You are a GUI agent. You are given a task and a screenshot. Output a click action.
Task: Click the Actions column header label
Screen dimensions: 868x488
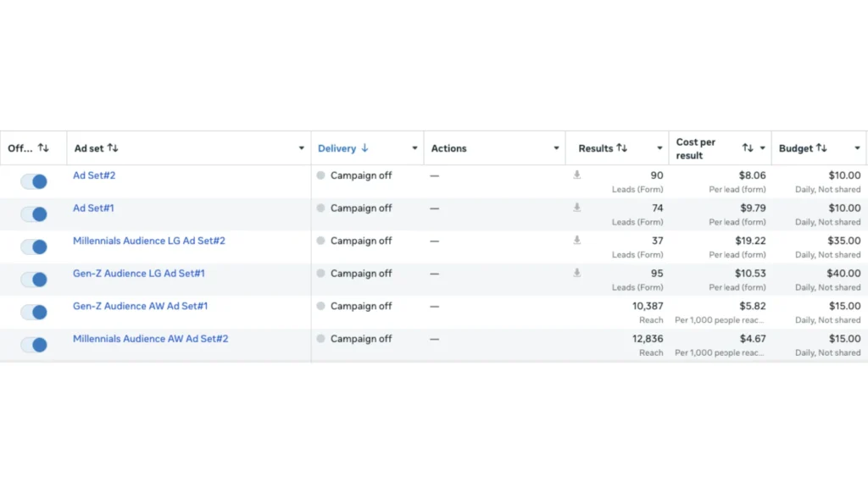click(449, 148)
